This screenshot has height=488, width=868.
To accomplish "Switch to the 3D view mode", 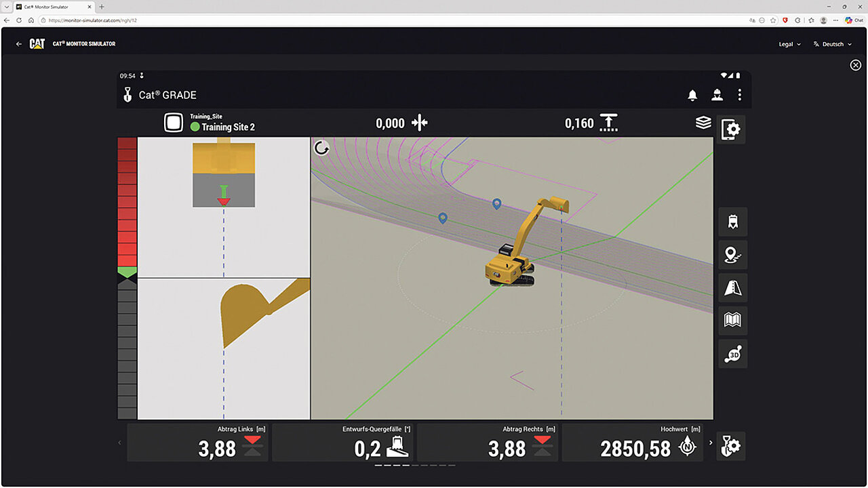I will 733,354.
